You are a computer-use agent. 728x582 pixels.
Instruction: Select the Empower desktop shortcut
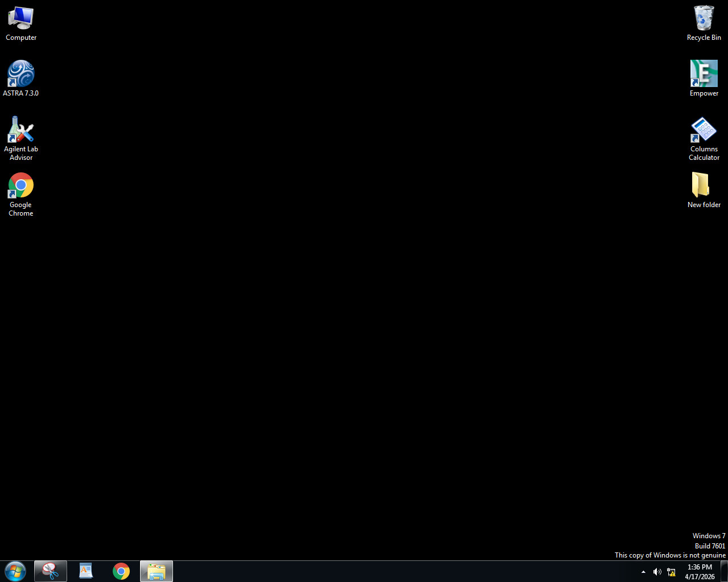point(704,79)
